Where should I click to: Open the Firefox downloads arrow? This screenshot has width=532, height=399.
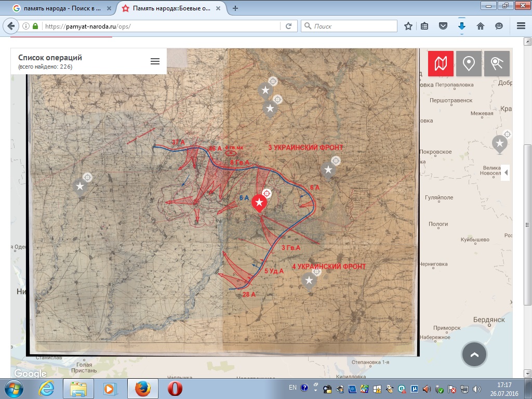[x=461, y=26]
